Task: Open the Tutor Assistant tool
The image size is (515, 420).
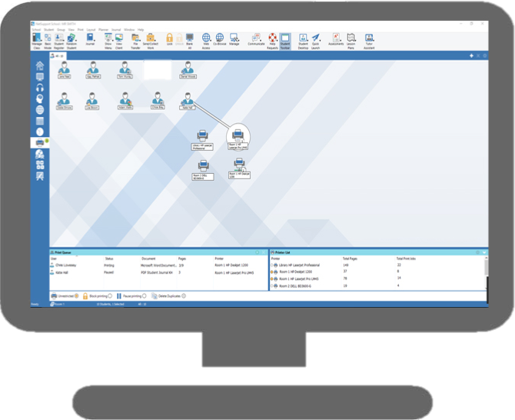Action: [x=369, y=38]
